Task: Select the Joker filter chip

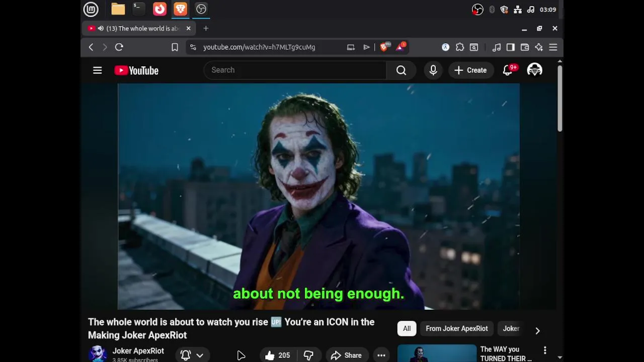Action: (x=511, y=329)
